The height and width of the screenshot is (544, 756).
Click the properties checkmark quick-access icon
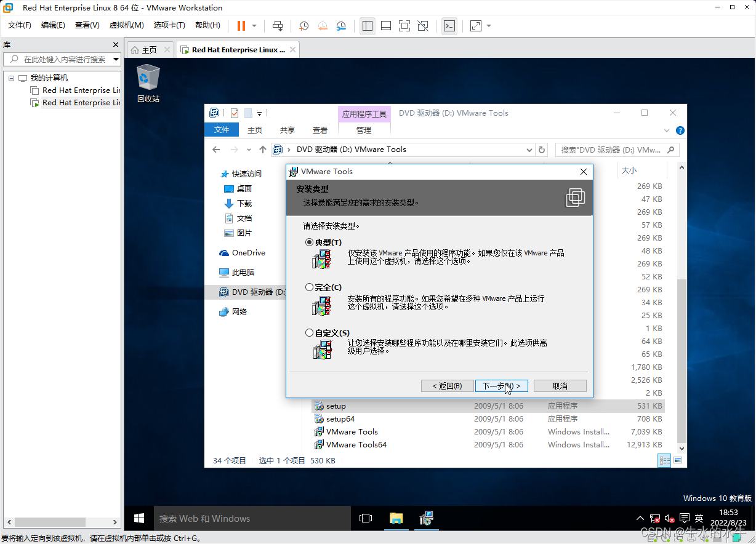click(235, 113)
